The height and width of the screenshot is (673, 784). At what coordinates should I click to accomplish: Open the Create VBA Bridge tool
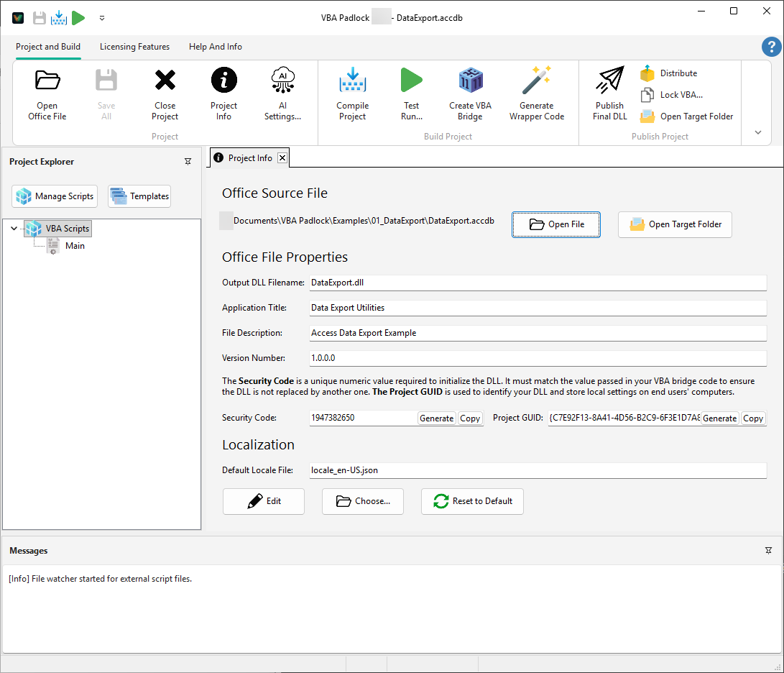[470, 92]
